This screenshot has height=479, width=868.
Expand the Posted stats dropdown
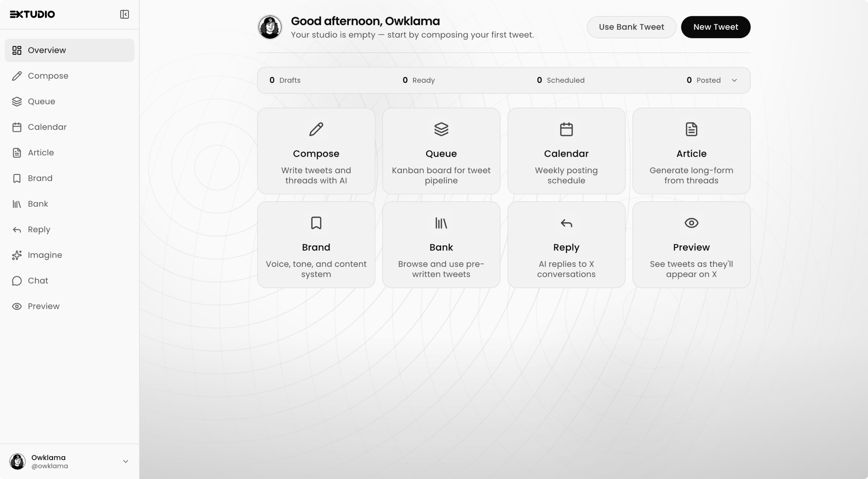pyautogui.click(x=734, y=80)
